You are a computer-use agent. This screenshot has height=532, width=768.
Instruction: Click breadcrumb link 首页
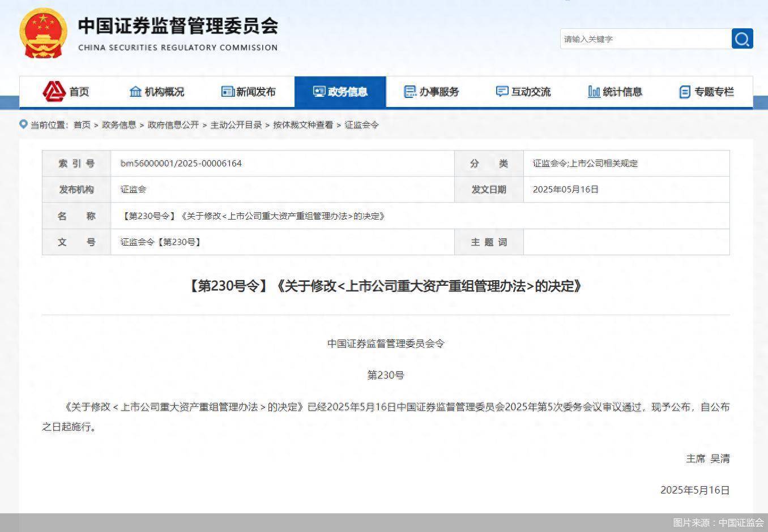(x=82, y=125)
